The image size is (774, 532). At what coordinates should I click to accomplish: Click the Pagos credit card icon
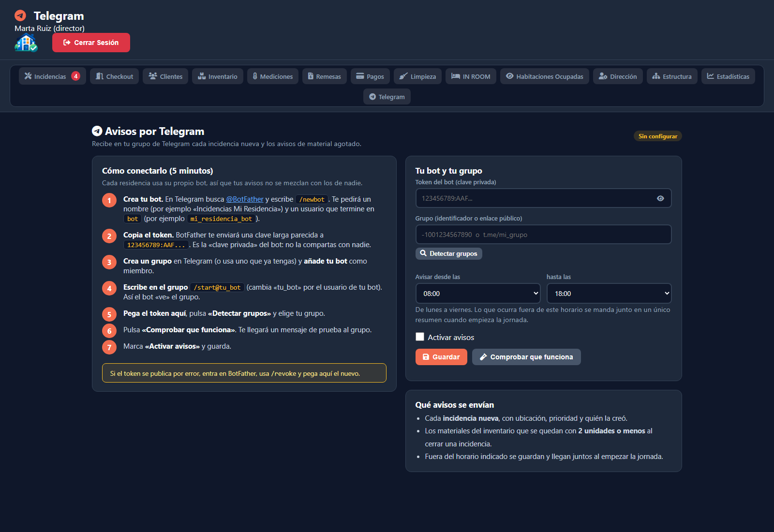coord(360,76)
